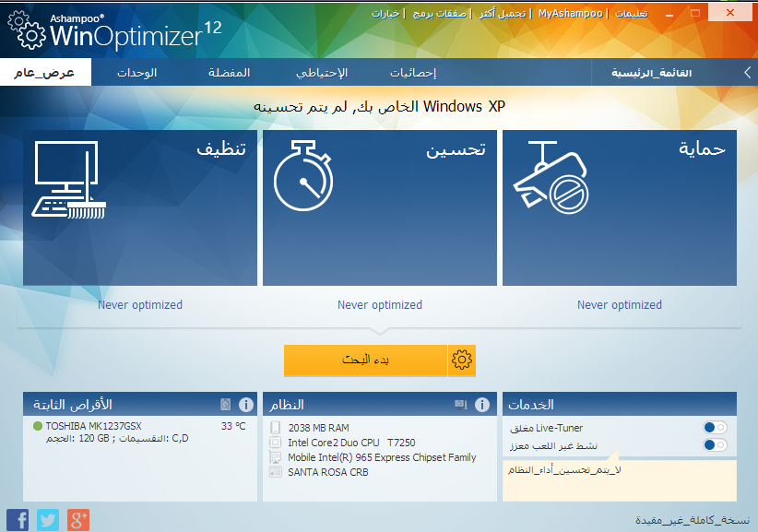This screenshot has width=758, height=532.
Task: Expand the main menu chevron arrow
Action: coord(746,73)
